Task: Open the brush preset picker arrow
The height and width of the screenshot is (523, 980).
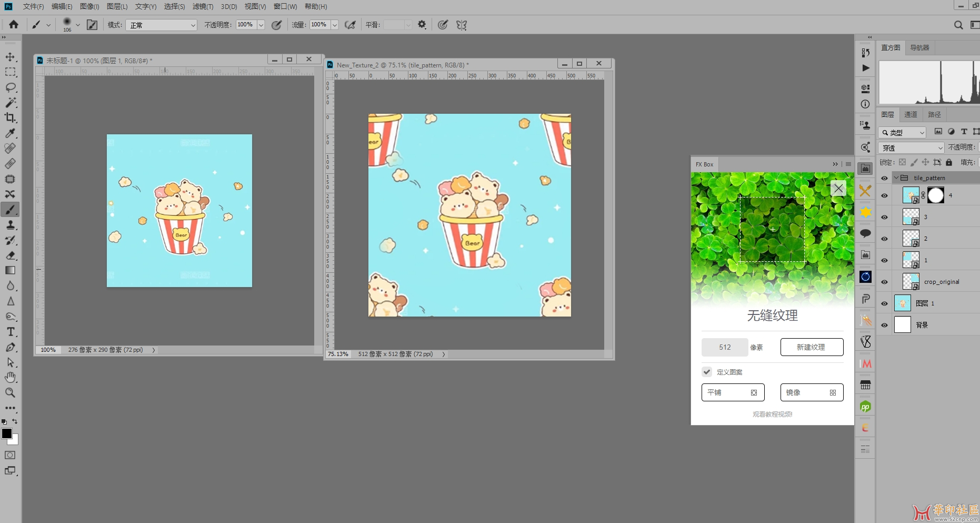Action: point(78,25)
